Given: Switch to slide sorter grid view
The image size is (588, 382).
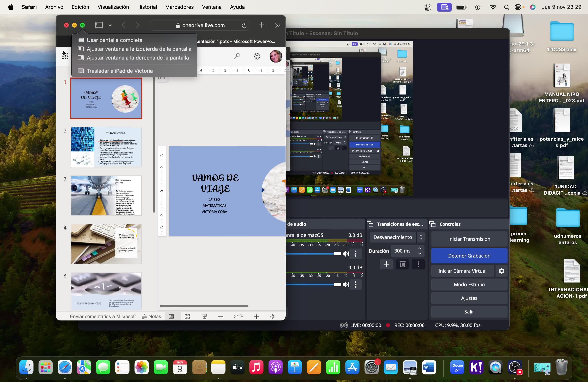Looking at the screenshot, I should 187,316.
